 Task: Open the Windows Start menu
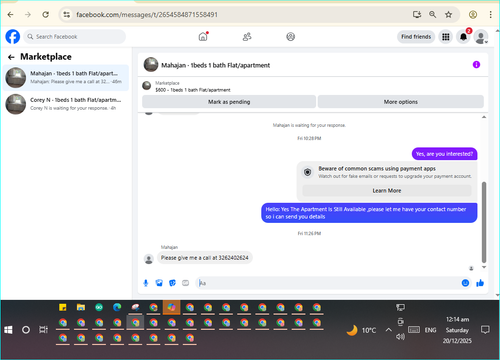[8, 330]
